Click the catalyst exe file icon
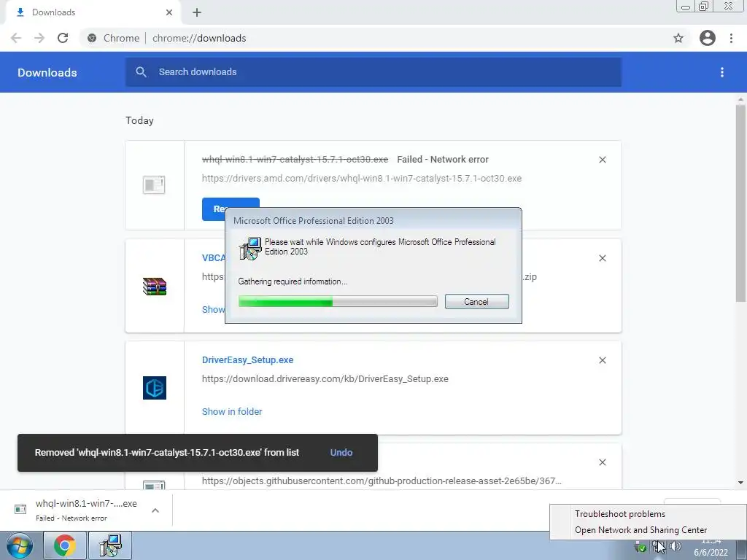 point(154,184)
